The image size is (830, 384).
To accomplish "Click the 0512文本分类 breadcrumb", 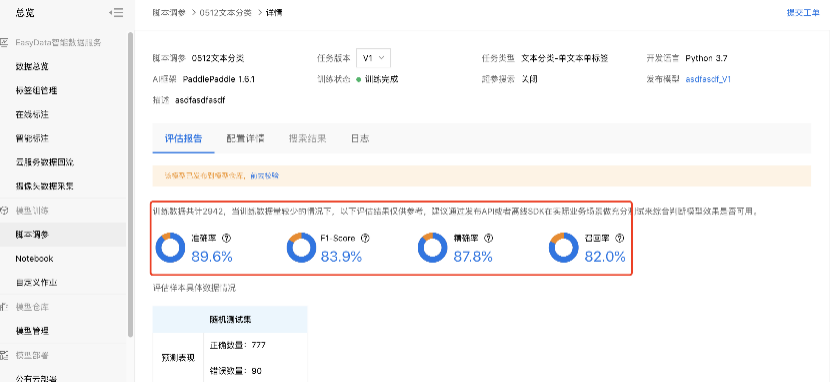I will coord(226,13).
